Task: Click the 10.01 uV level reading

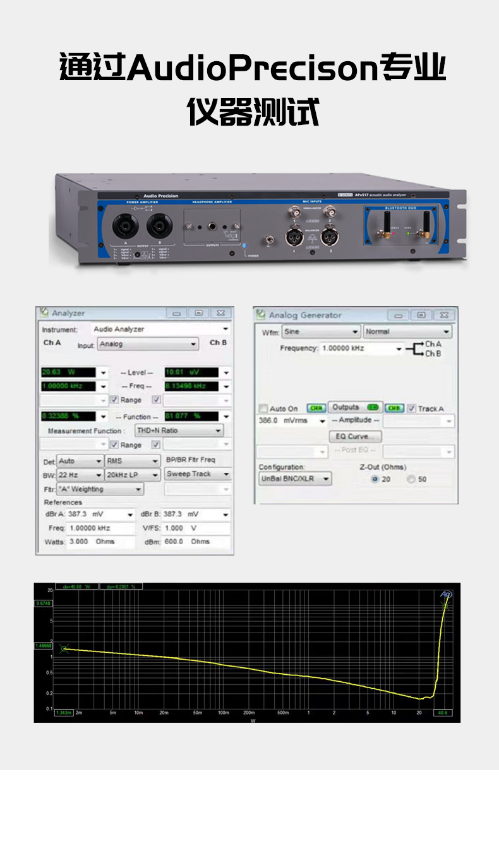Action: coord(191,372)
